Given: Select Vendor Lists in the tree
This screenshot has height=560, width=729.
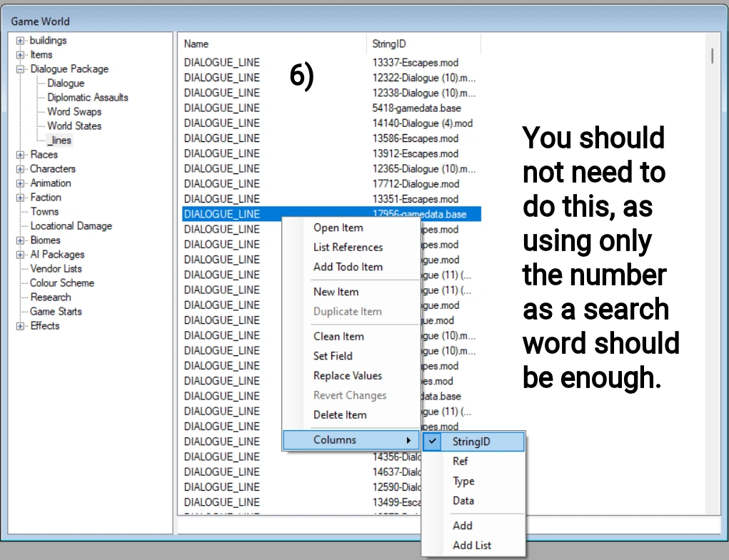Looking at the screenshot, I should click(56, 269).
